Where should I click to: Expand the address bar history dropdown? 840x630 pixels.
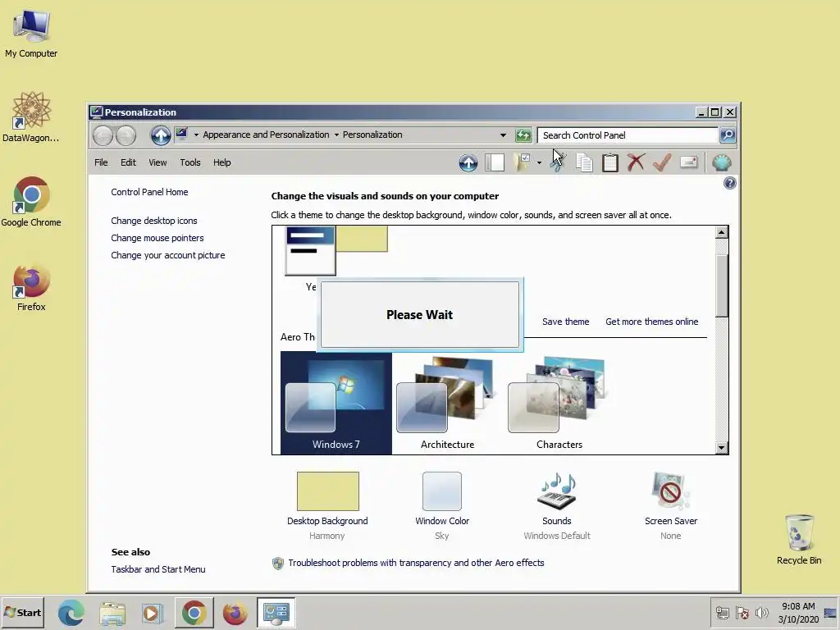click(503, 135)
